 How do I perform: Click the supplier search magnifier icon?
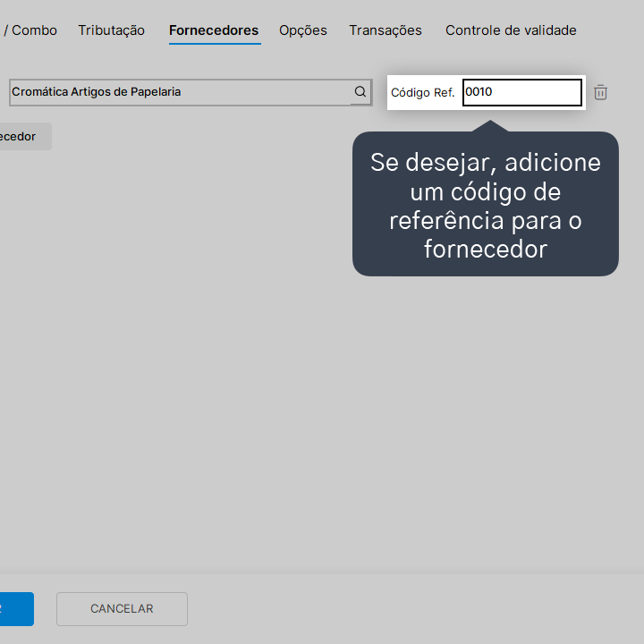coord(360,91)
